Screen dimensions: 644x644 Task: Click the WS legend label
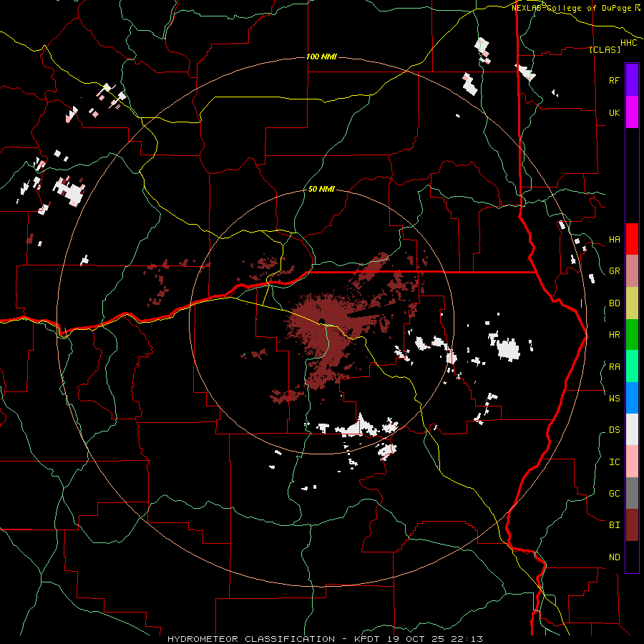click(x=614, y=399)
